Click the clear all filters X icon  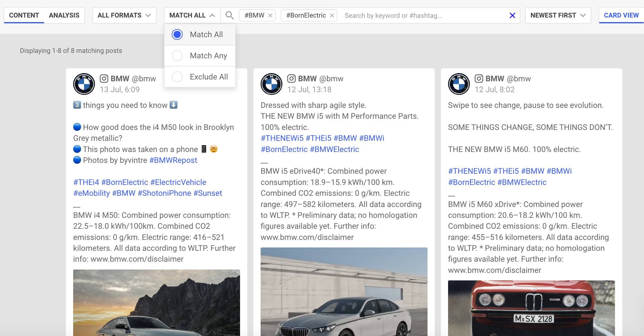512,15
